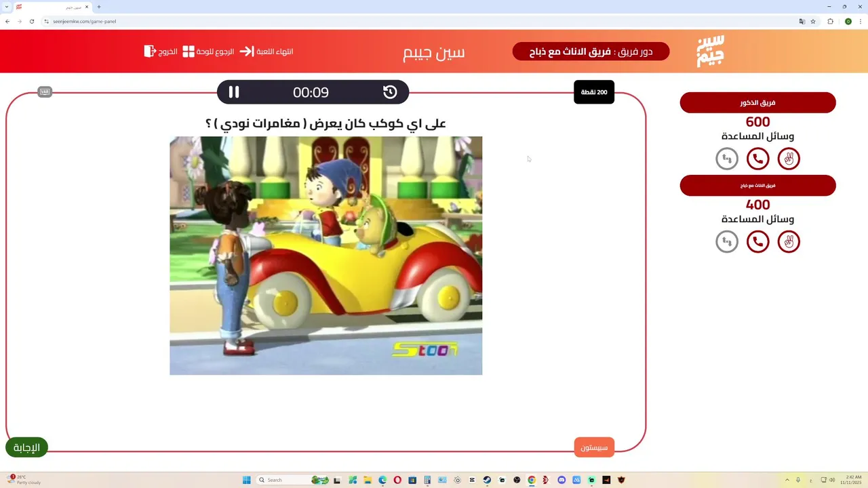This screenshot has width=868, height=488.
Task: Use the two-fingers lifeline for فريق الذكور
Action: click(789, 159)
